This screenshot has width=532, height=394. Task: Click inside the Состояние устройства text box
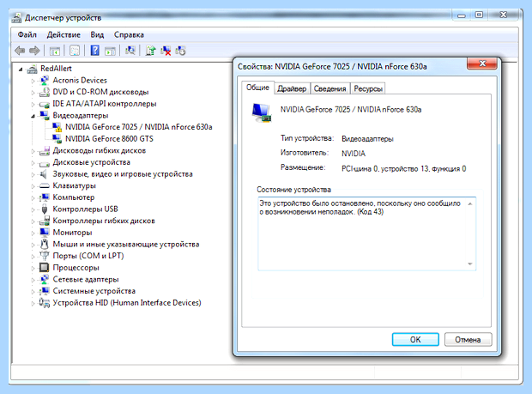point(366,233)
